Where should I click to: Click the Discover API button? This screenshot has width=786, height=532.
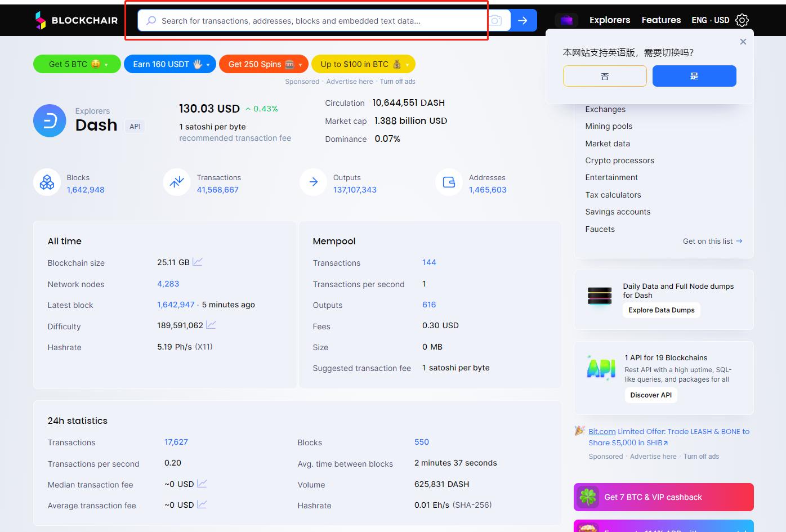click(651, 395)
